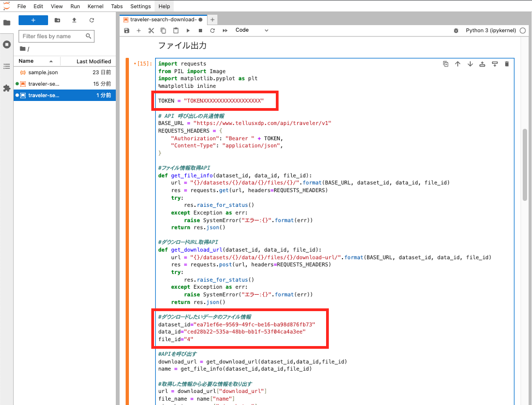Open the Extension Manager puzzle icon
The image size is (532, 405).
pyautogui.click(x=7, y=88)
